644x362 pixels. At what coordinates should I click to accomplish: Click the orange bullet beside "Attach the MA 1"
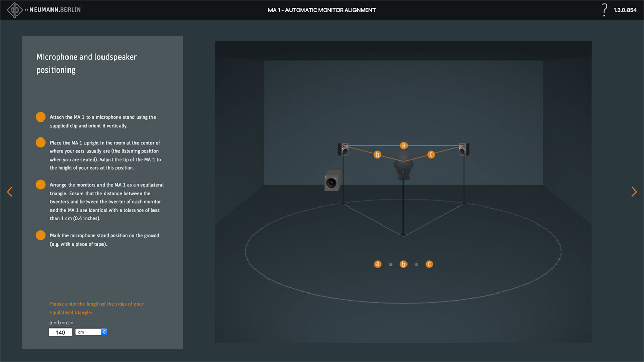click(x=41, y=117)
